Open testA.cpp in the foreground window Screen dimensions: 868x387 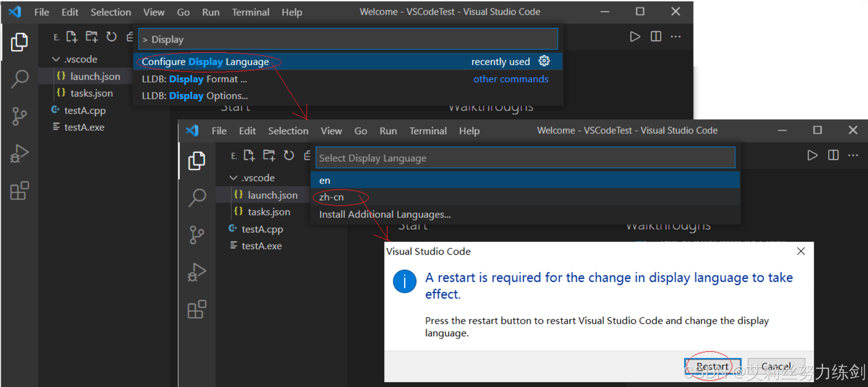(x=262, y=229)
